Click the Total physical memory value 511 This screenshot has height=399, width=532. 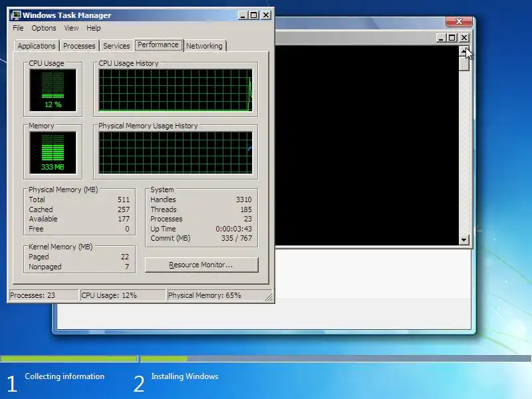pyautogui.click(x=124, y=199)
